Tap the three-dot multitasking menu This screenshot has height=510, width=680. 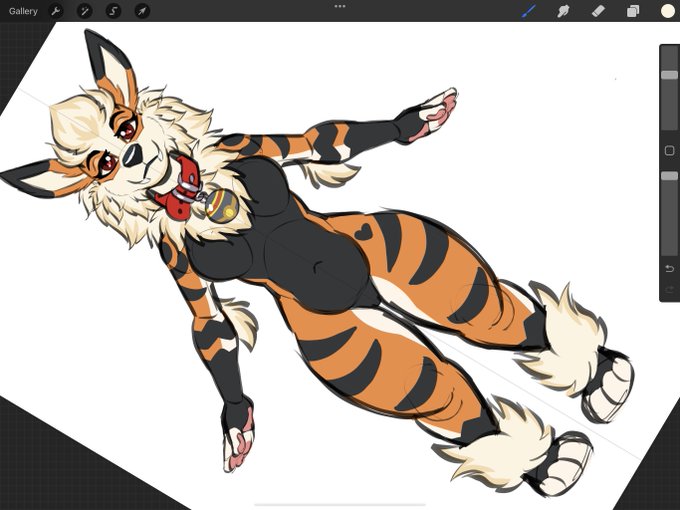(340, 6)
